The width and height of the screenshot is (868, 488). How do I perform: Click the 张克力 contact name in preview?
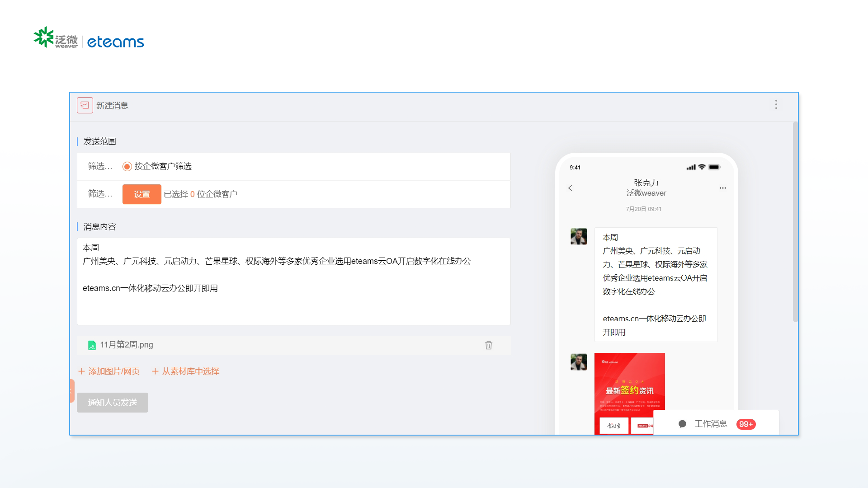(x=646, y=183)
